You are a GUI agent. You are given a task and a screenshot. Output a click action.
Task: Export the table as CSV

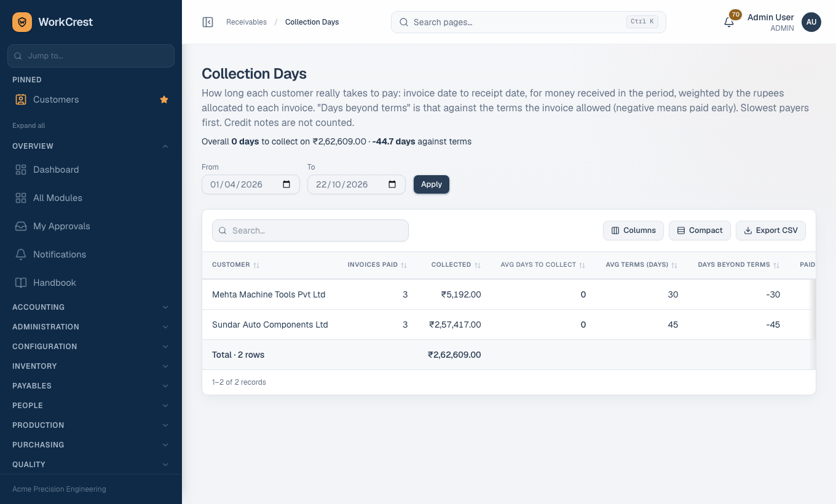click(771, 230)
